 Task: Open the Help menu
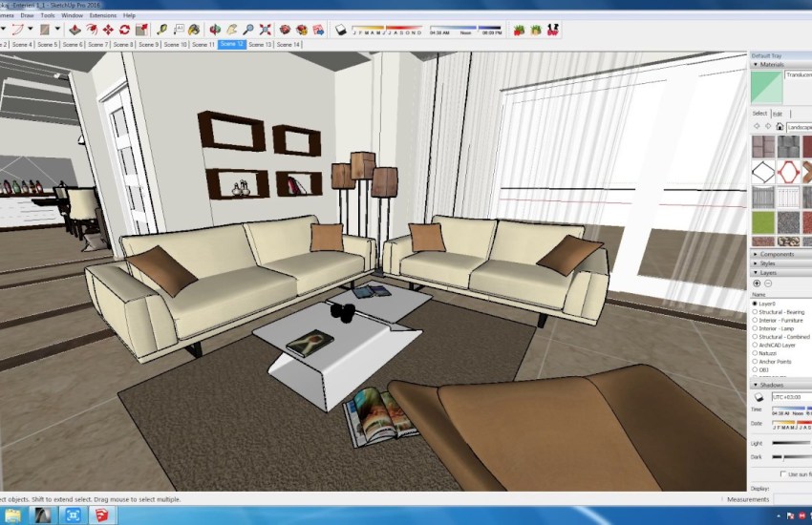pos(130,15)
